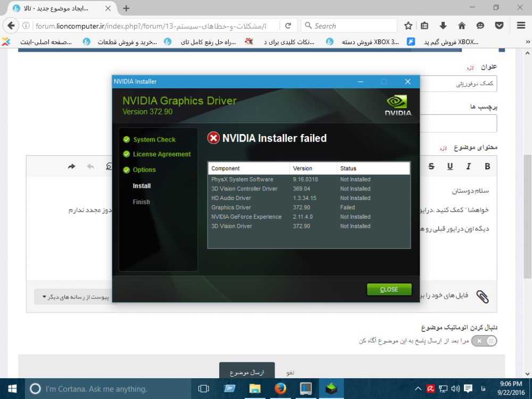Viewport: 532px width, 399px height.
Task: Apply strikethrough formatting in the post editor
Action: tap(431, 167)
